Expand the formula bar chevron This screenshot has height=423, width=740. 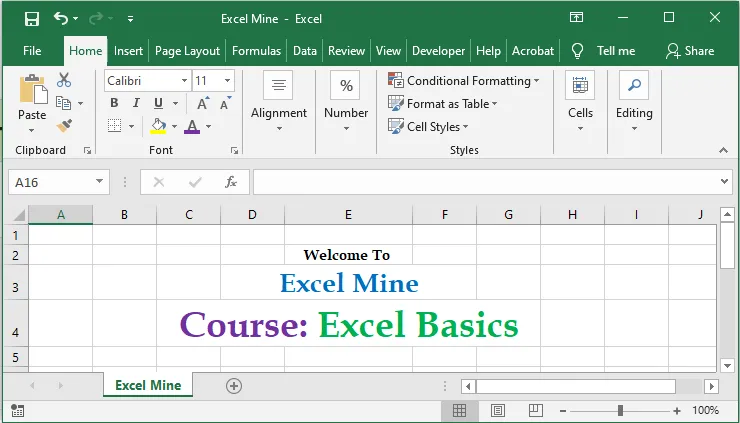point(724,181)
